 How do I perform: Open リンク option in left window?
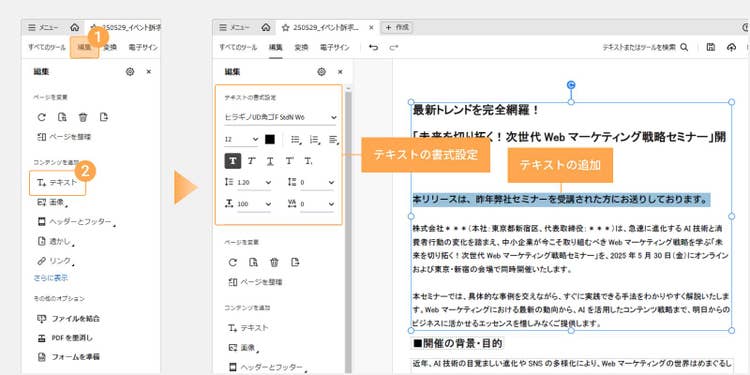[x=55, y=261]
